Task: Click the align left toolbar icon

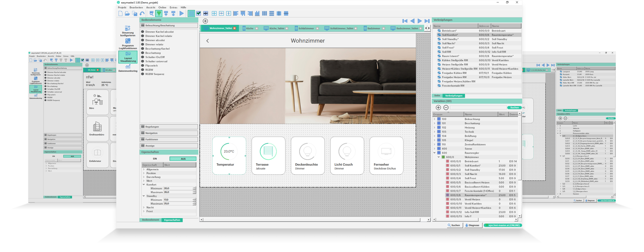Action: click(236, 13)
